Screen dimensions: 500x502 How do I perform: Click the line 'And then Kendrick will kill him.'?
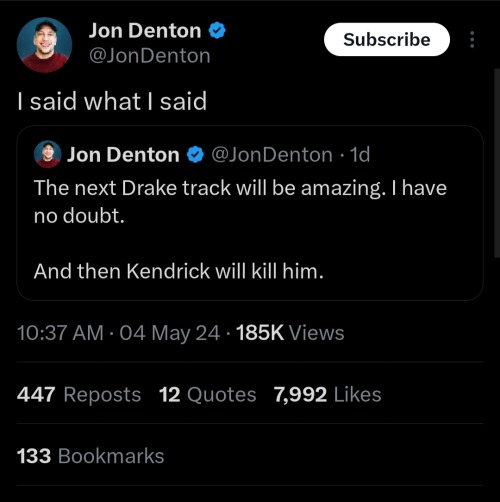tap(179, 271)
